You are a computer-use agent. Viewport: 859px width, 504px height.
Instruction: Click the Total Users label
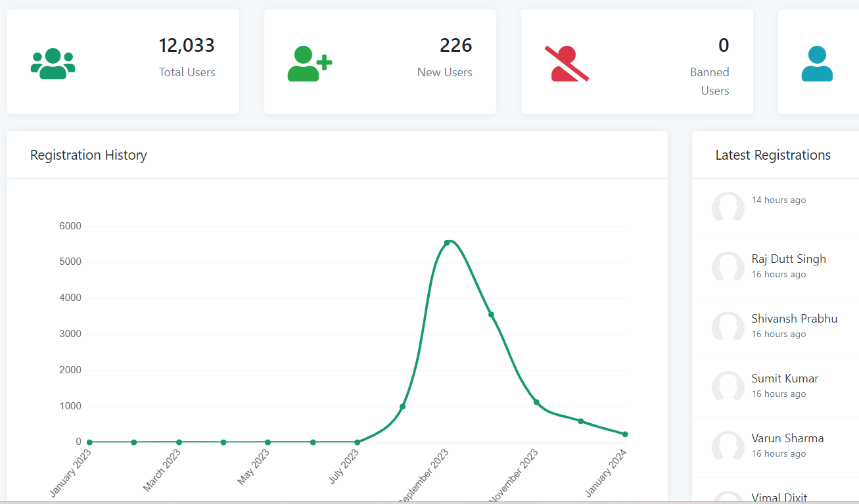click(x=187, y=72)
